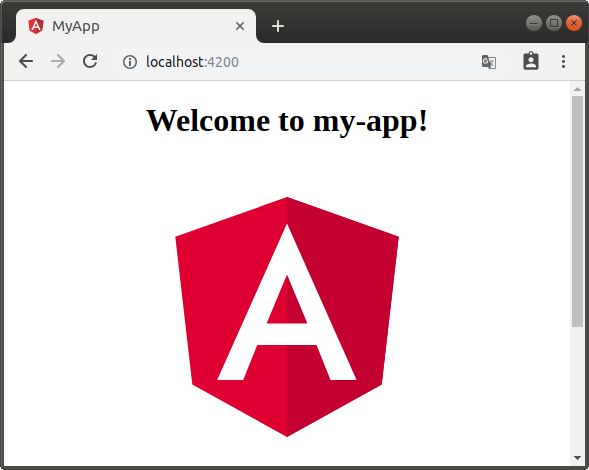Close the browser window
This screenshot has width=589, height=470.
click(574, 23)
